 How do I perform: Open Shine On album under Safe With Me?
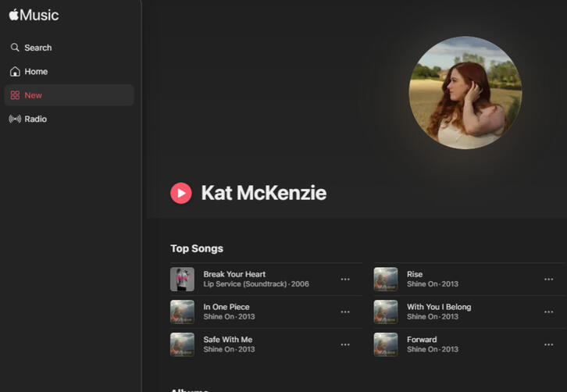(x=219, y=349)
